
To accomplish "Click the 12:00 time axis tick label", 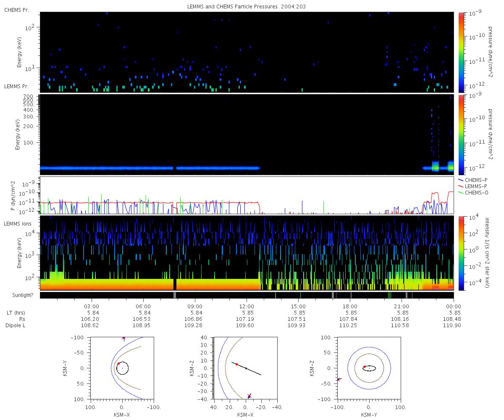I will tap(247, 307).
